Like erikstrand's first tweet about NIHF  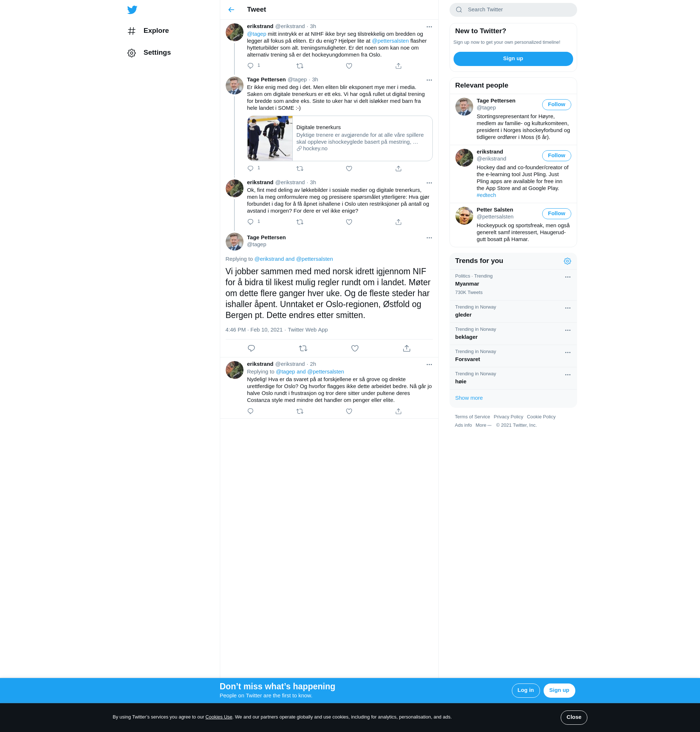[349, 66]
